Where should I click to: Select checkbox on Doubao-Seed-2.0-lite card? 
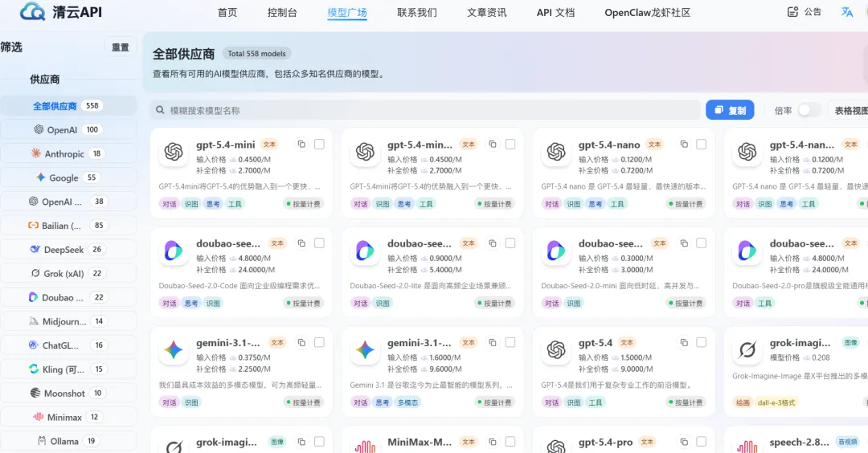point(510,243)
